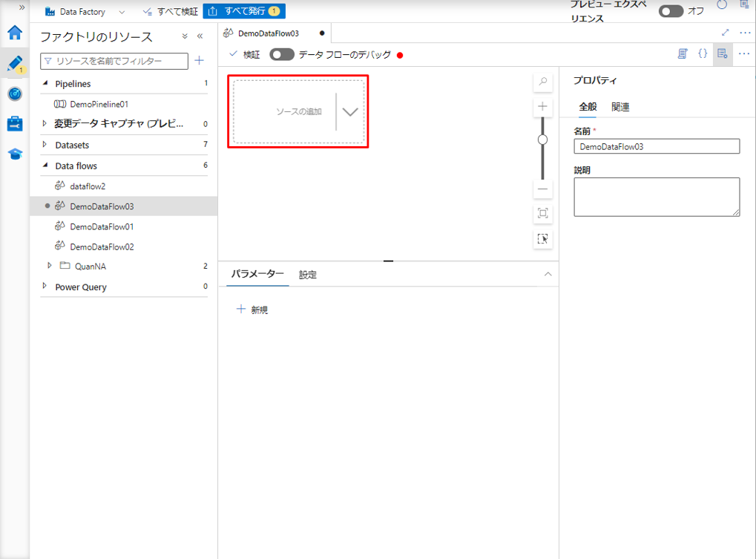The image size is (756, 559).
Task: Zoom out with the minus icon
Action: (x=543, y=189)
